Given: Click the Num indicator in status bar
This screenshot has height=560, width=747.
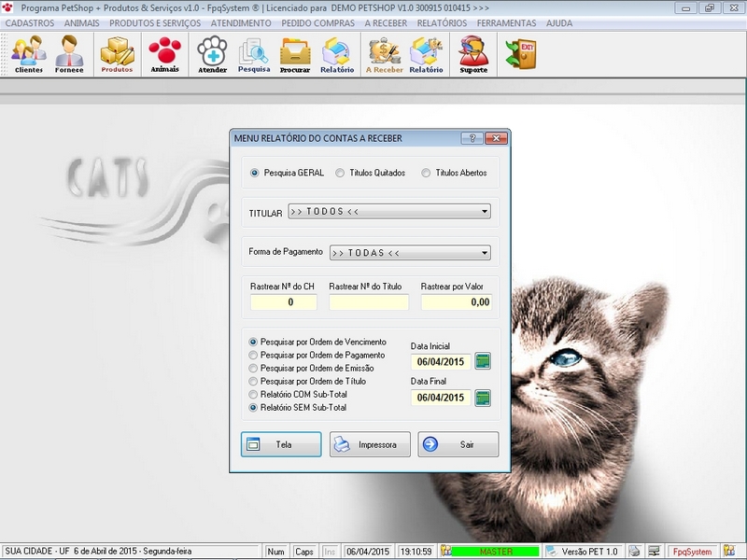Looking at the screenshot, I should [275, 551].
